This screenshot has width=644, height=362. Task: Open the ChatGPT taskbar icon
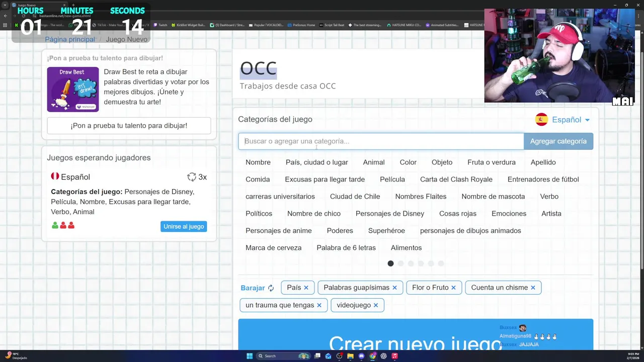[383, 356]
